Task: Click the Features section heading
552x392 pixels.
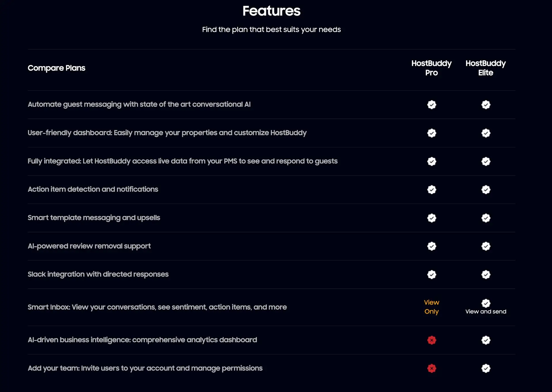Action: [271, 11]
